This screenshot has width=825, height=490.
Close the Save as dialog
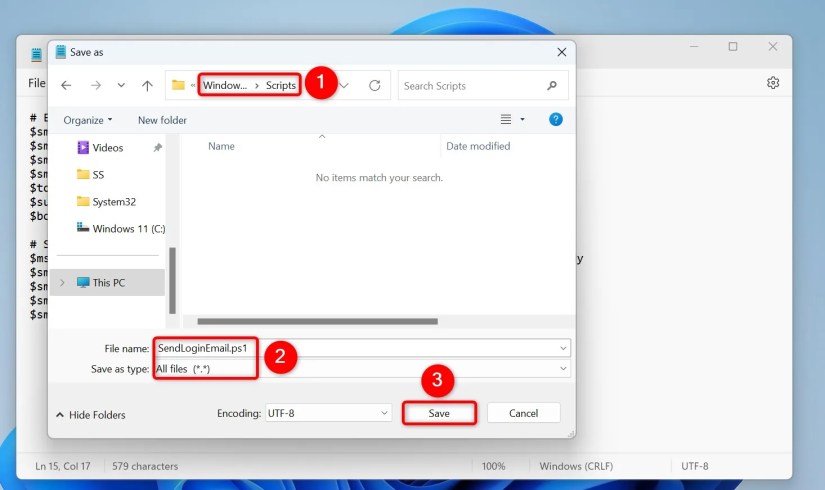561,52
